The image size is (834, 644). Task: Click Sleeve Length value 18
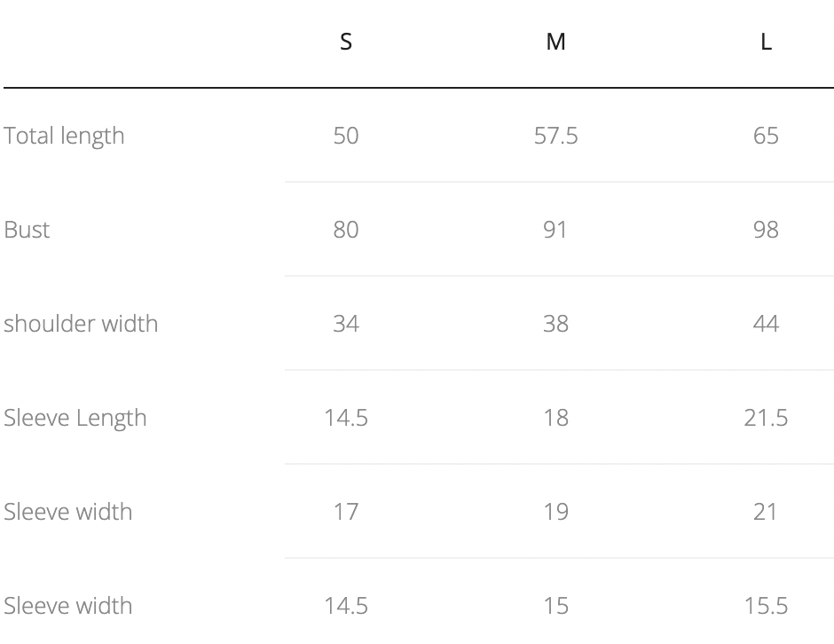click(x=555, y=418)
